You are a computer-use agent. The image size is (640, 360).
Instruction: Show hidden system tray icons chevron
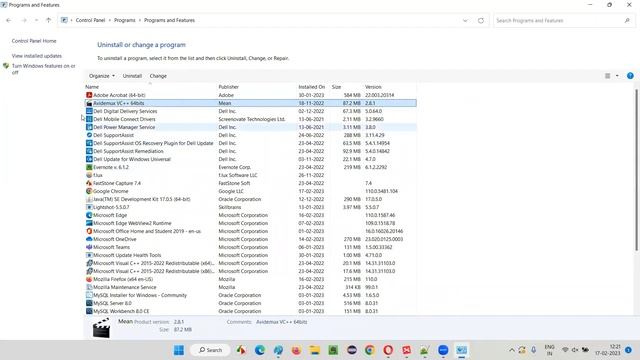click(511, 350)
